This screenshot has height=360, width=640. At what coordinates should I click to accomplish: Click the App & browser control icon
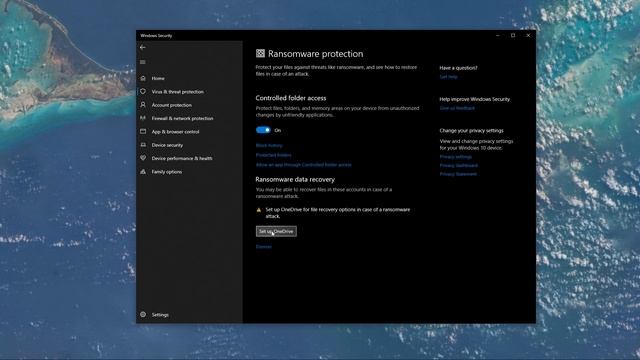[x=143, y=131]
